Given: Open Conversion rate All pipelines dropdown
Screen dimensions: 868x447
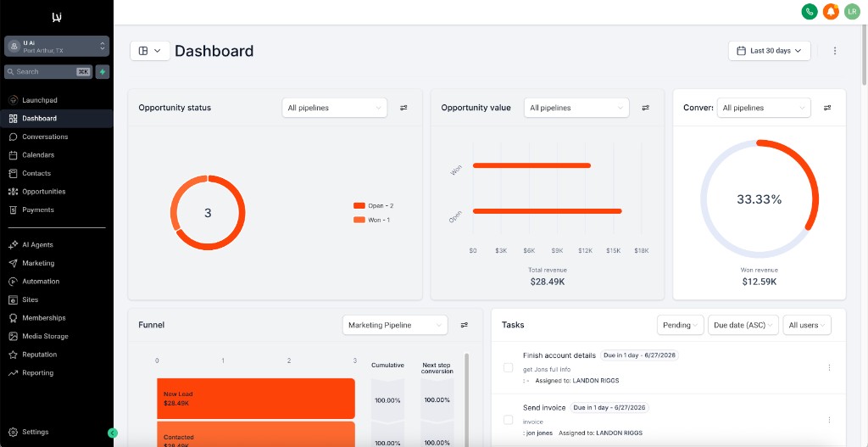Looking at the screenshot, I should 764,108.
